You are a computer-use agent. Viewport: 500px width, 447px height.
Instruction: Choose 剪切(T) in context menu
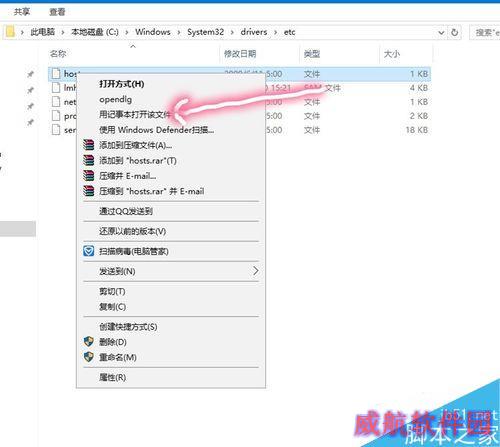click(112, 291)
